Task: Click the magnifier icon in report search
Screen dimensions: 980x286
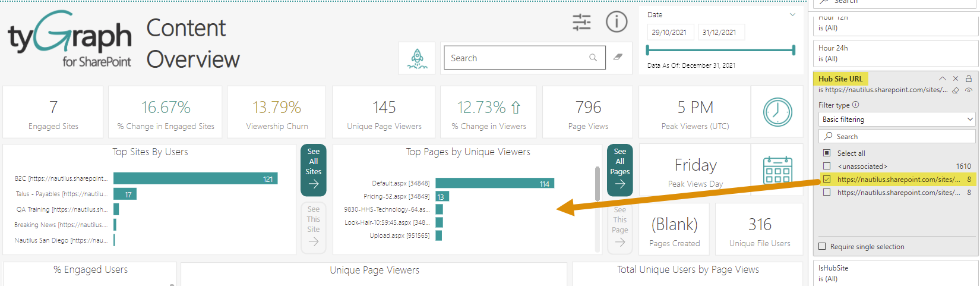Action: click(593, 58)
